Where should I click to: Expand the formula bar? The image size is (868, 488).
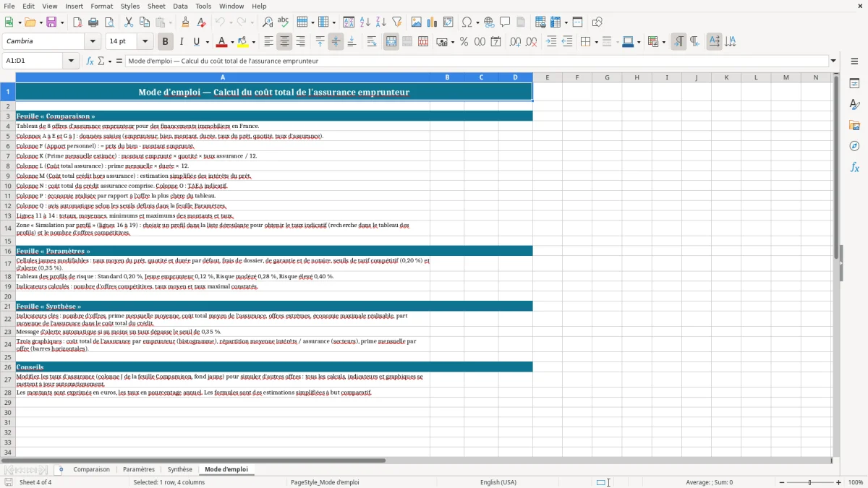pos(833,61)
